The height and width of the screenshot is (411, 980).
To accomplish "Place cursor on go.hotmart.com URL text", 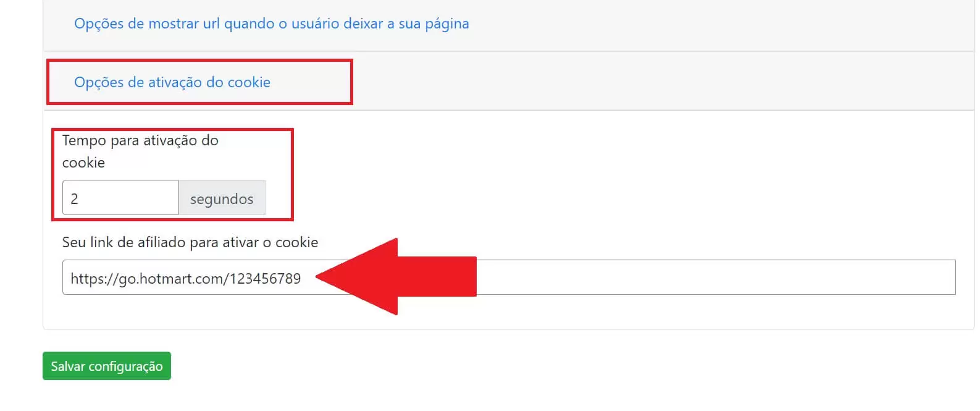I will (185, 279).
